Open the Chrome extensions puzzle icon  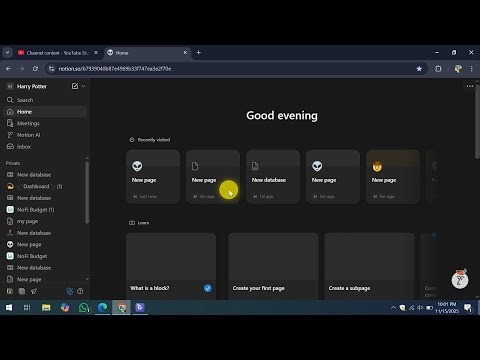pyautogui.click(x=438, y=69)
